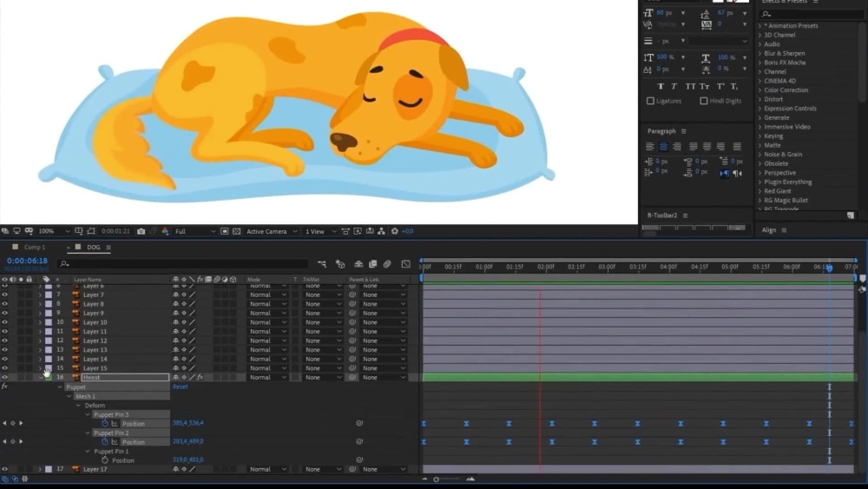Expand the Color Correction effects category
Viewport: 868px width, 489px height.
coord(759,90)
